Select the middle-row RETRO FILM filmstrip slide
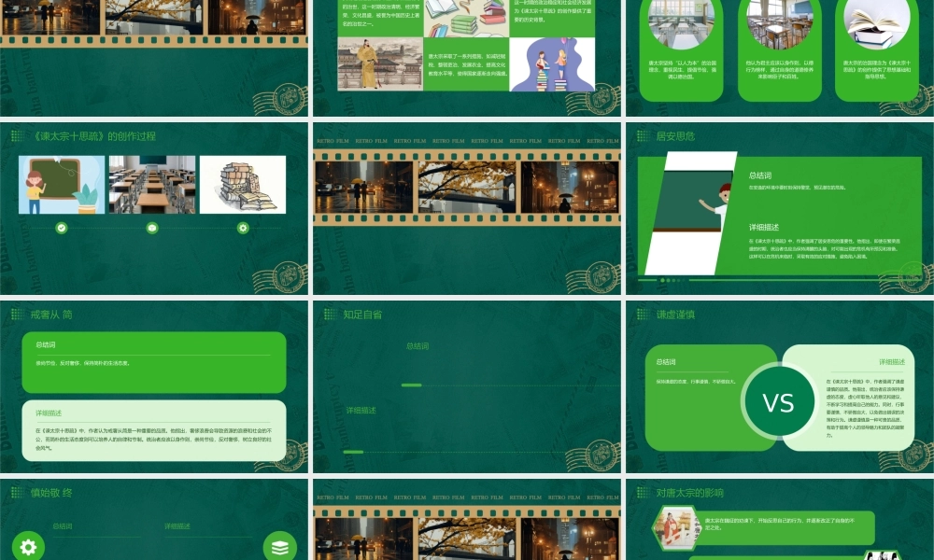Image resolution: width=934 pixels, height=560 pixels. (467, 208)
